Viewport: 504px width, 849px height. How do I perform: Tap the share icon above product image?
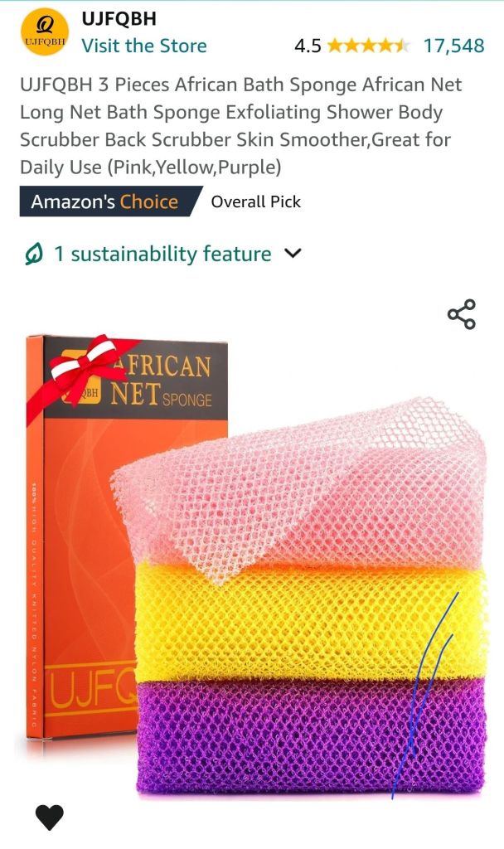[x=461, y=314]
